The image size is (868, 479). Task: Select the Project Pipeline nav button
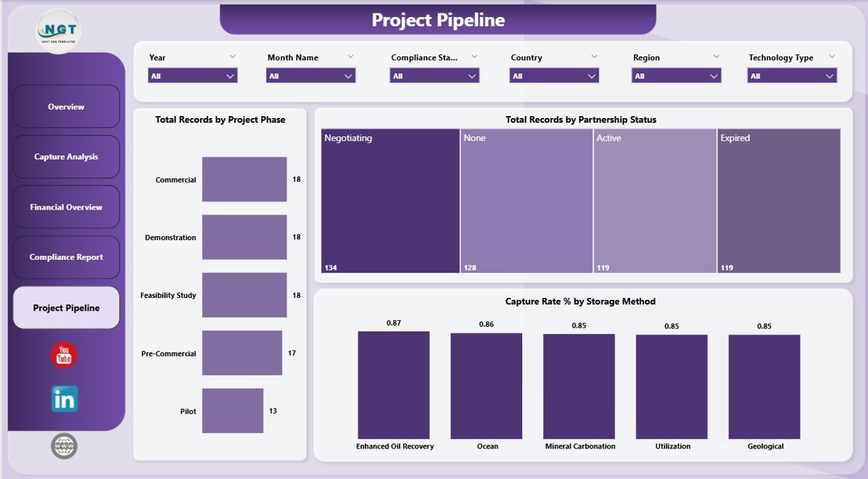pos(66,307)
